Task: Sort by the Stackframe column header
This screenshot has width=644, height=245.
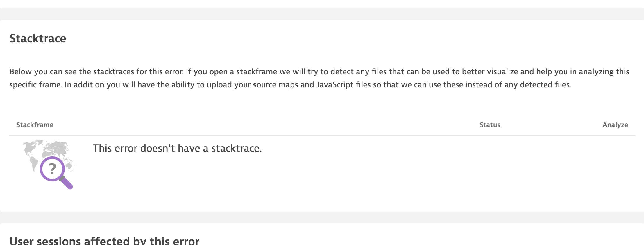Action: (x=35, y=125)
